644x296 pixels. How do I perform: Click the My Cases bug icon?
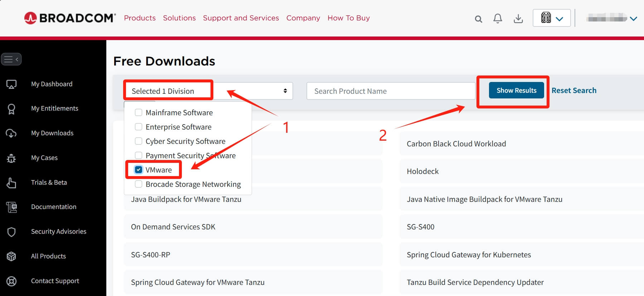coord(11,158)
